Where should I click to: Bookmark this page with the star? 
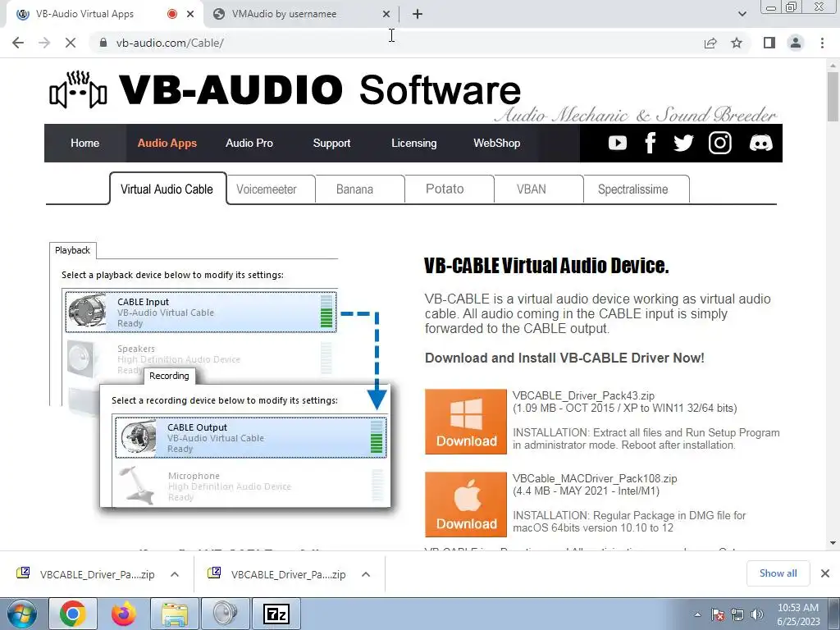click(737, 43)
